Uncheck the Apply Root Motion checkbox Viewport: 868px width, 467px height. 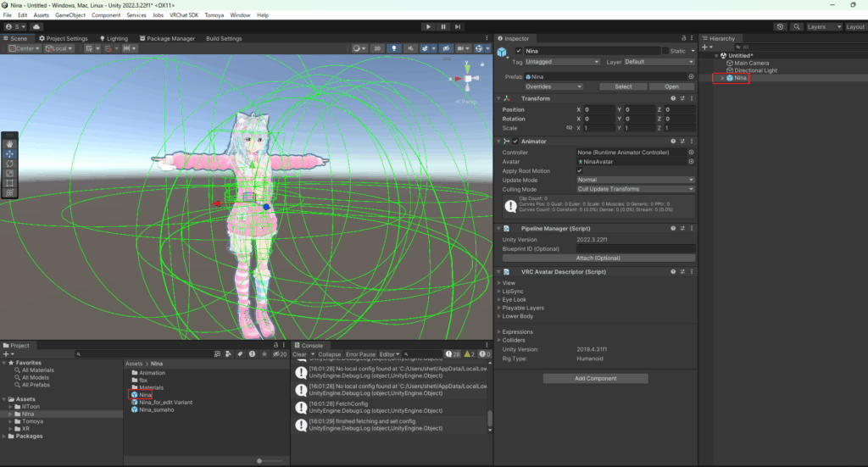coord(580,170)
